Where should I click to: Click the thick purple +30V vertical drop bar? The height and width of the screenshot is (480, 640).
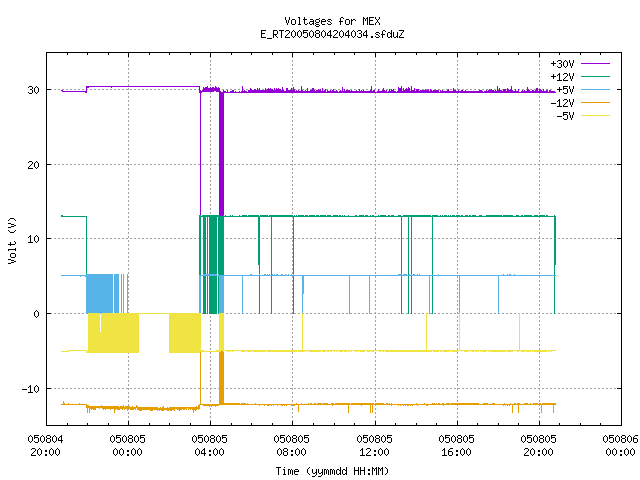222,153
